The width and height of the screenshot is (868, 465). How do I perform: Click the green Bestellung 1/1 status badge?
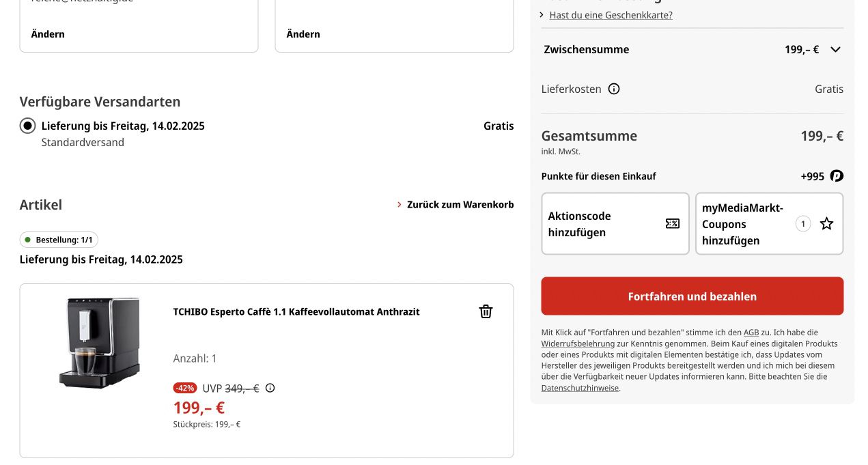click(x=59, y=240)
